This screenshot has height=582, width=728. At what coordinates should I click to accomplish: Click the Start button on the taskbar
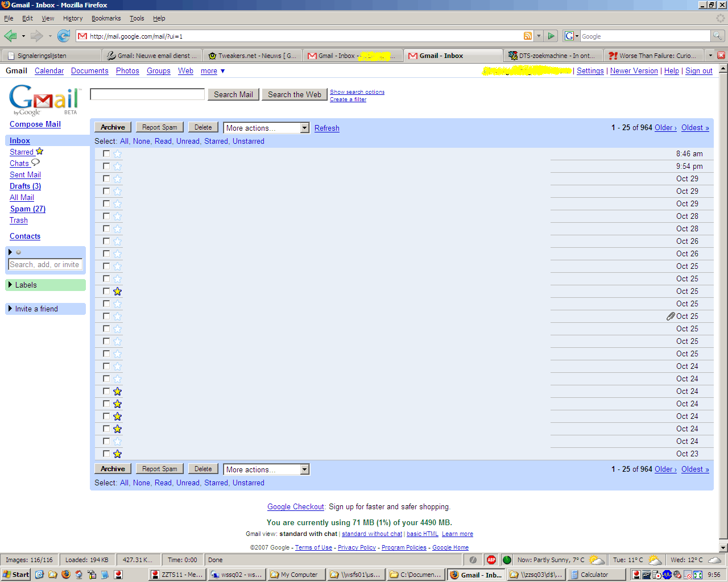16,575
